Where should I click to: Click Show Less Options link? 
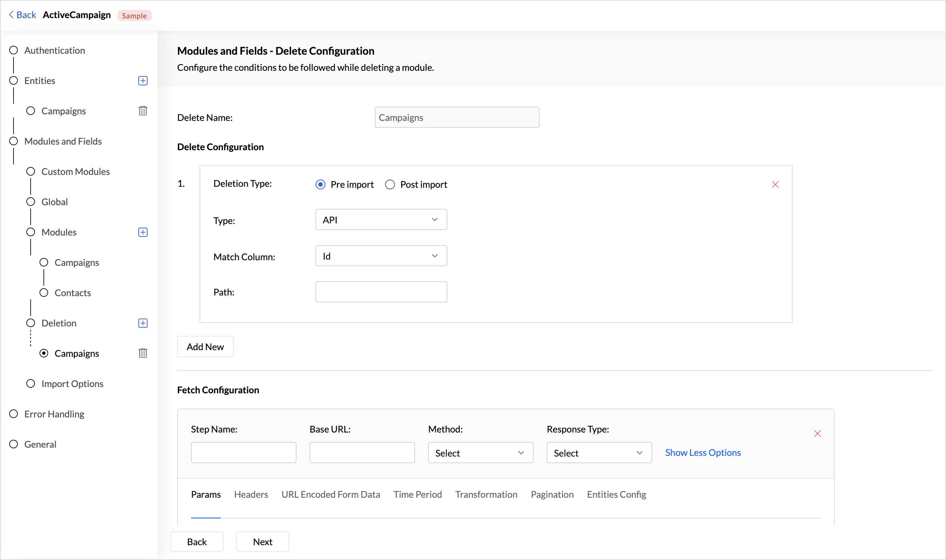(703, 453)
